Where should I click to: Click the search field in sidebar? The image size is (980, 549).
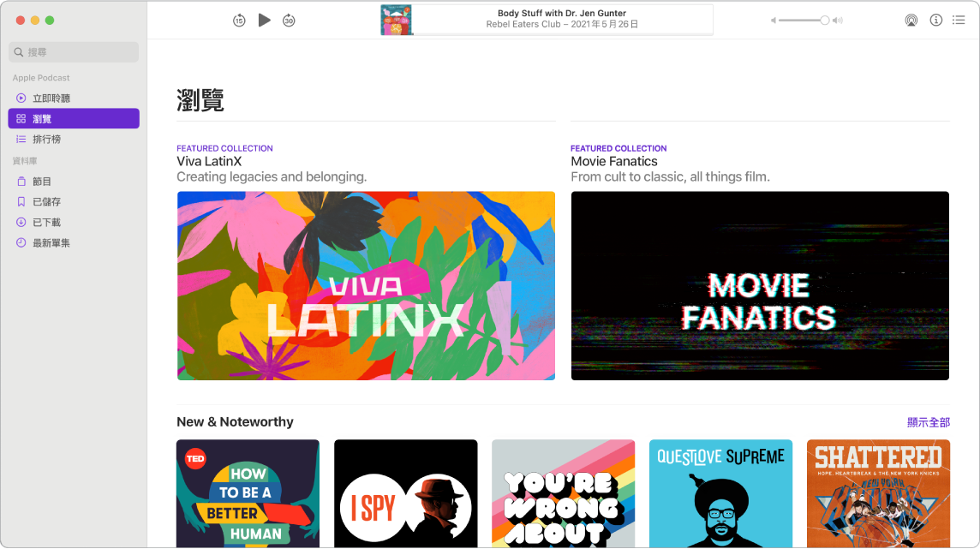(74, 52)
